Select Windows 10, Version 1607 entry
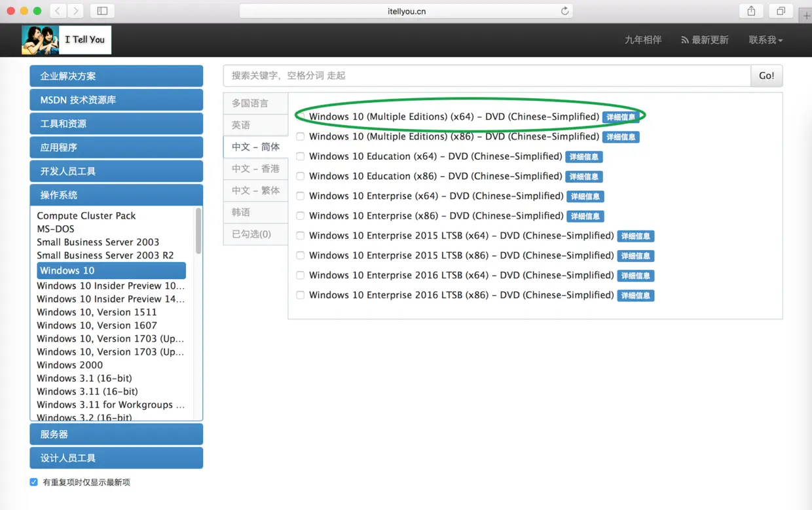 (97, 325)
